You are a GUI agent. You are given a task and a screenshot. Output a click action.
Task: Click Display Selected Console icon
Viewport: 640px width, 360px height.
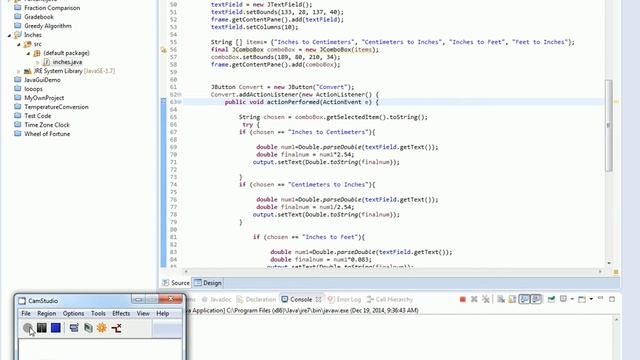563,299
